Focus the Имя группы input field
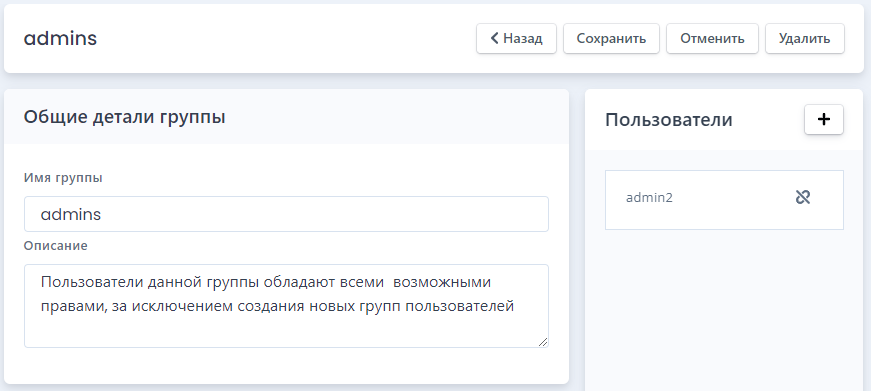 (x=286, y=214)
